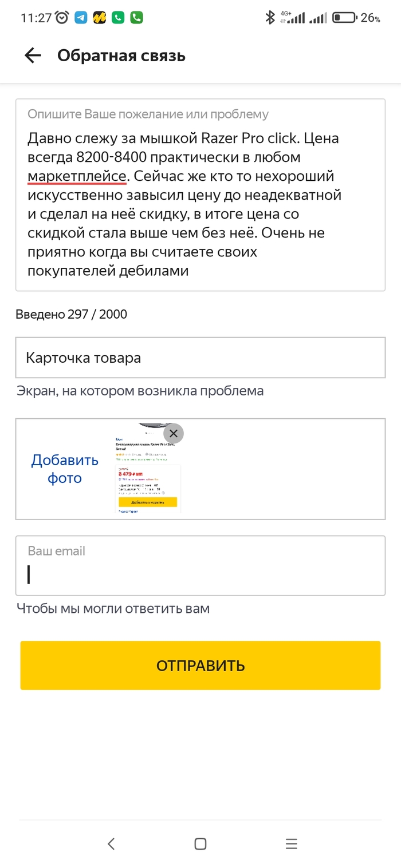
Task: Tap inside the feedback description text area
Action: (x=200, y=204)
